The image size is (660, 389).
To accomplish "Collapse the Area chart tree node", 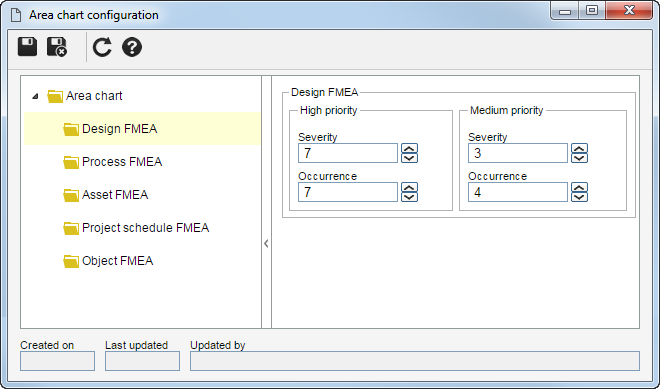I will tap(35, 96).
